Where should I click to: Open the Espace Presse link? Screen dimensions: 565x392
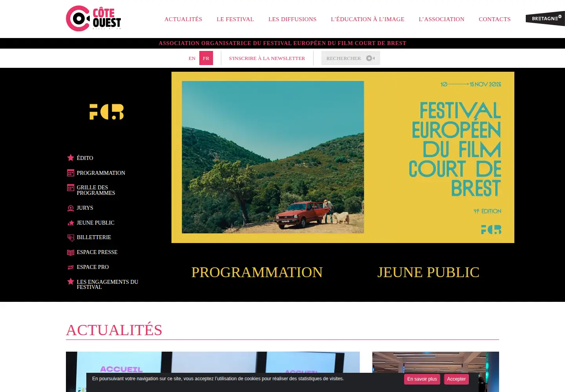pyautogui.click(x=97, y=252)
